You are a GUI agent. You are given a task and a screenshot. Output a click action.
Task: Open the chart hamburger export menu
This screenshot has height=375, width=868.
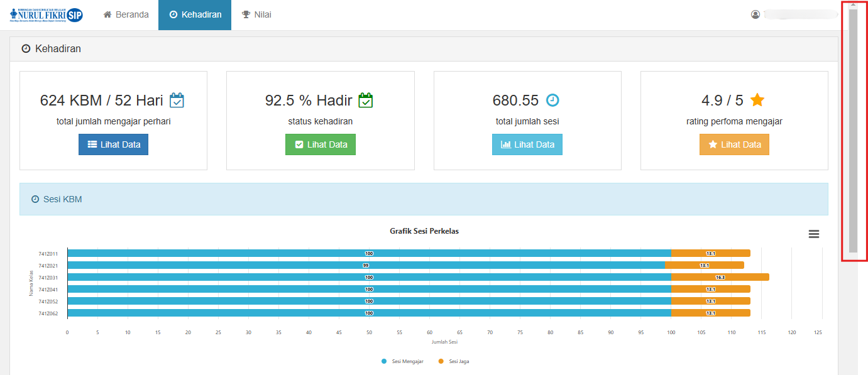(x=813, y=234)
